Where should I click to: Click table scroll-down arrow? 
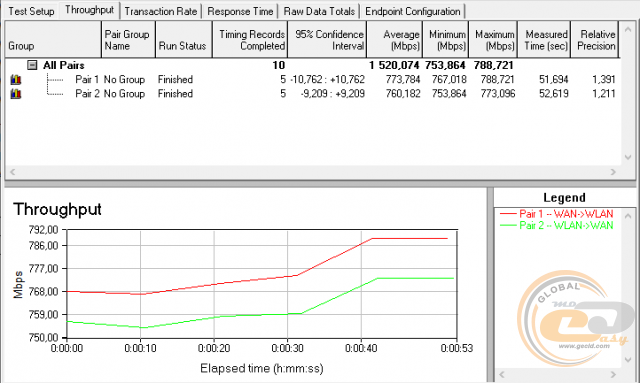(x=628, y=158)
